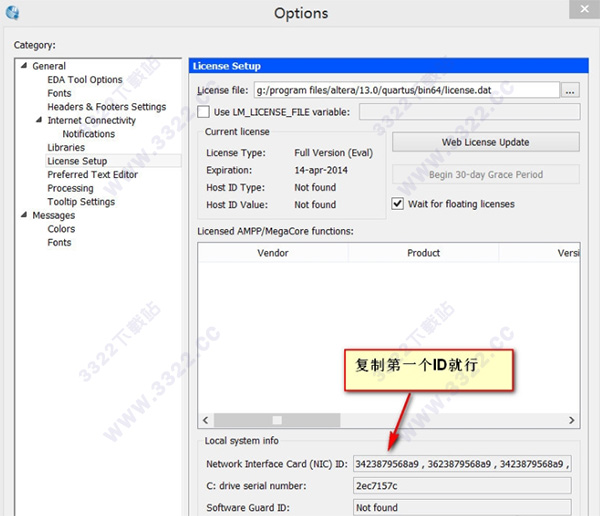Collapse the Messages tree category
This screenshot has width=600, height=516.
(24, 216)
